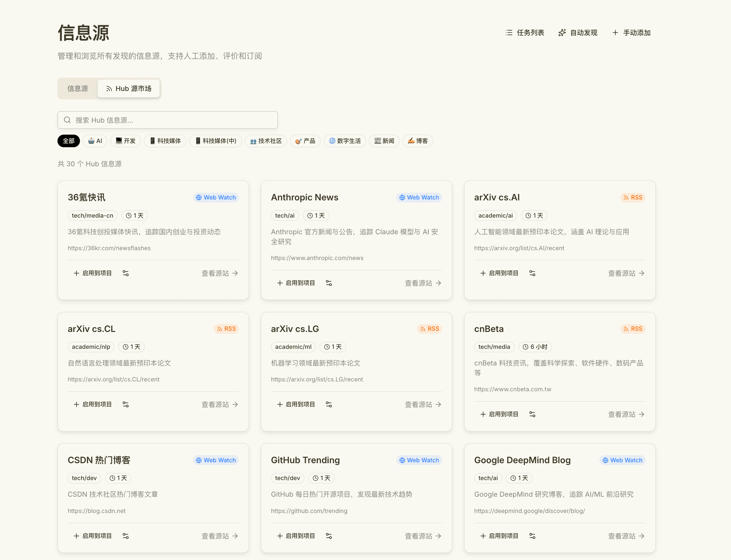Click Web Watch badge on GitHub Trending

(x=419, y=460)
